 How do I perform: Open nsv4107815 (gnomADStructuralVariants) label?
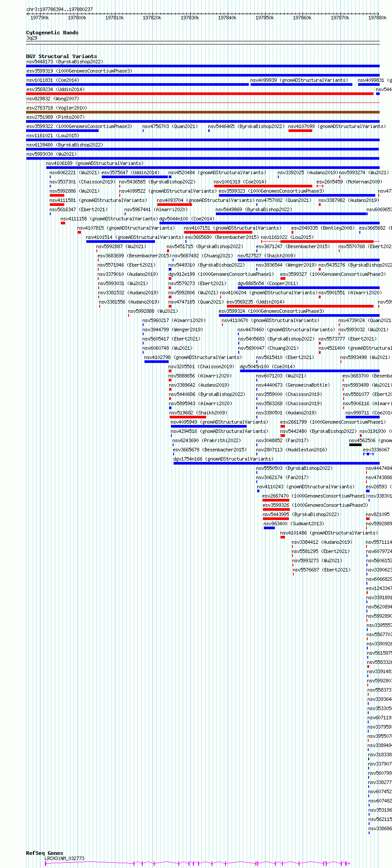126,228
